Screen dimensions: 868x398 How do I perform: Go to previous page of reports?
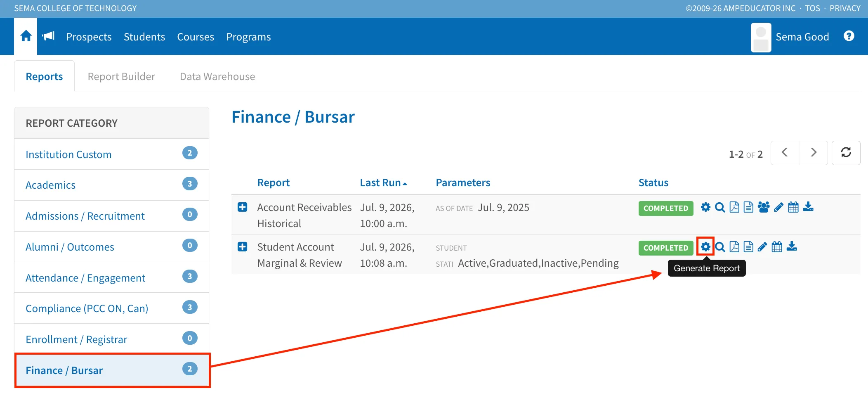(785, 153)
